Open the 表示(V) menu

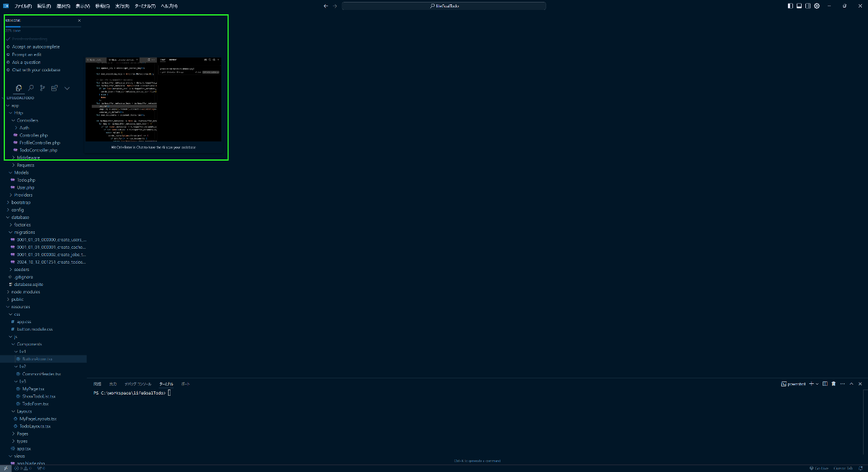click(82, 6)
